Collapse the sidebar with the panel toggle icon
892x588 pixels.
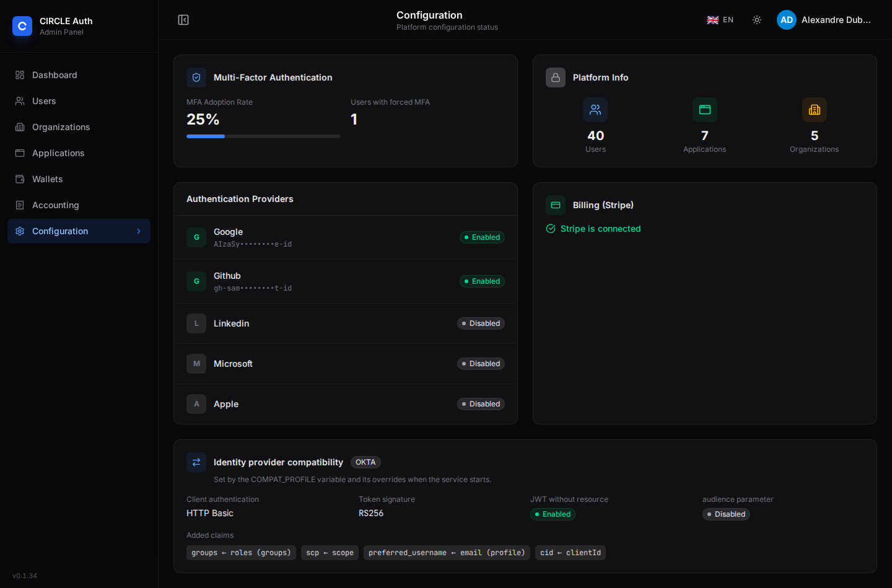(183, 20)
